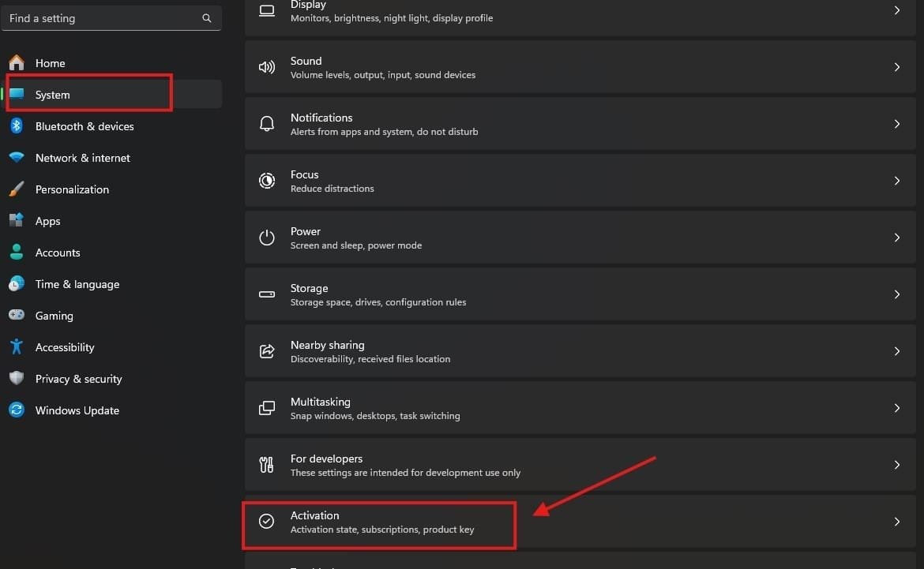Click text 'These settings are intended for development use only'

(x=405, y=473)
